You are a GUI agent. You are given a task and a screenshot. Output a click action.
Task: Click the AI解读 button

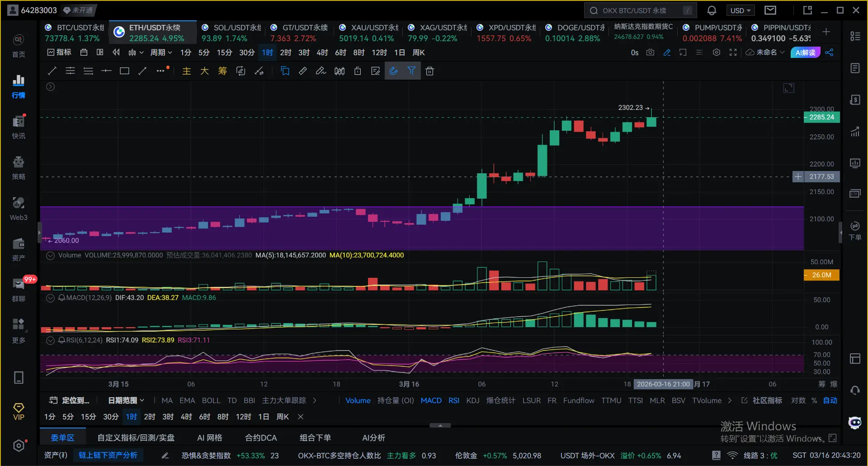point(805,52)
